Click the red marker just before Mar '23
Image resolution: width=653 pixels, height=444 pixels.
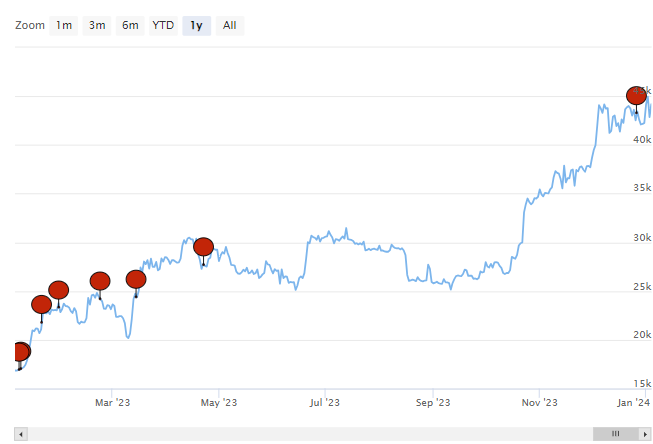[x=100, y=281]
